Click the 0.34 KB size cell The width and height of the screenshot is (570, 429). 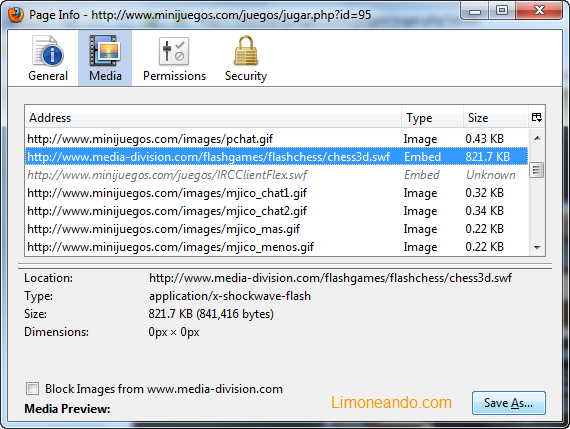pos(485,211)
